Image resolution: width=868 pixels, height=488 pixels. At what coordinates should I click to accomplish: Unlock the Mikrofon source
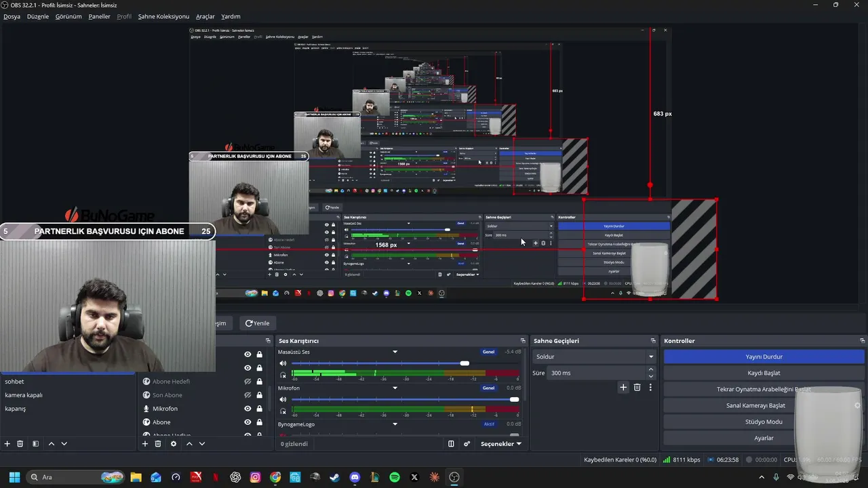click(259, 409)
